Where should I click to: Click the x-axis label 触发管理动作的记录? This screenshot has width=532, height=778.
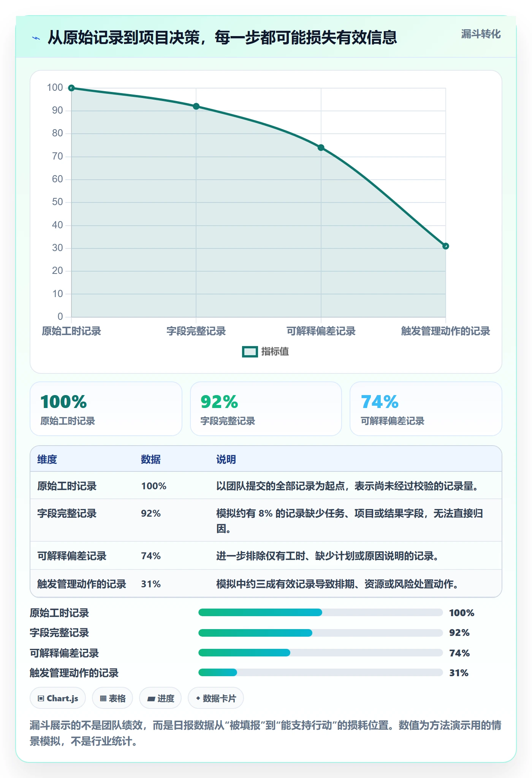pos(446,331)
